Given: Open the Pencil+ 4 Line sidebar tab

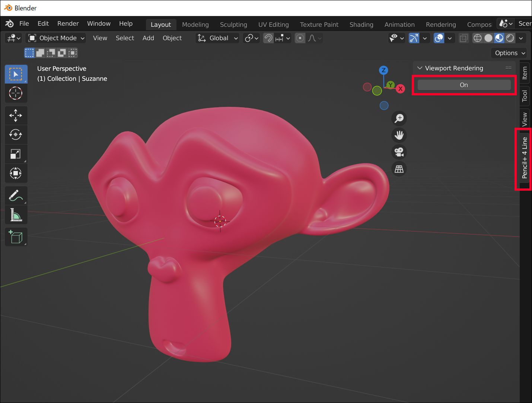Looking at the screenshot, I should (525, 158).
